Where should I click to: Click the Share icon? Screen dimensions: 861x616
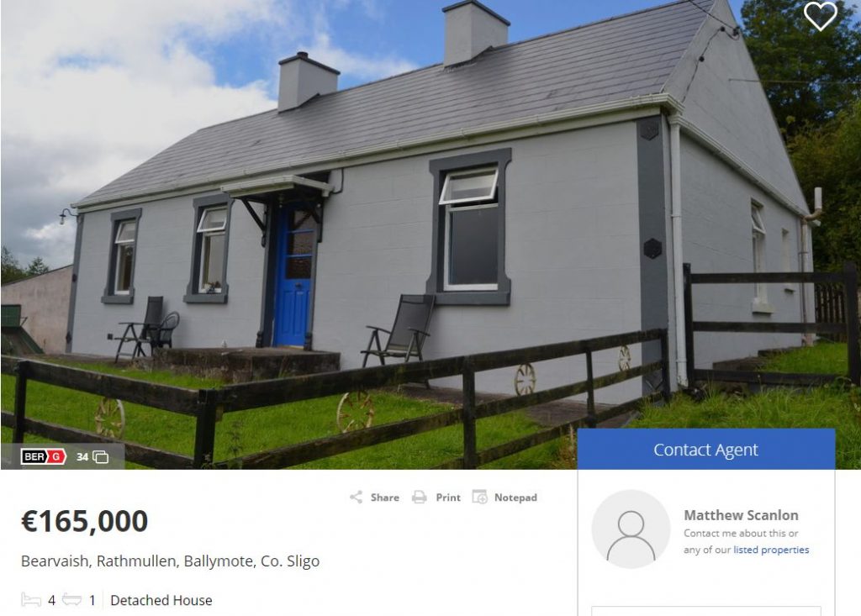click(356, 498)
